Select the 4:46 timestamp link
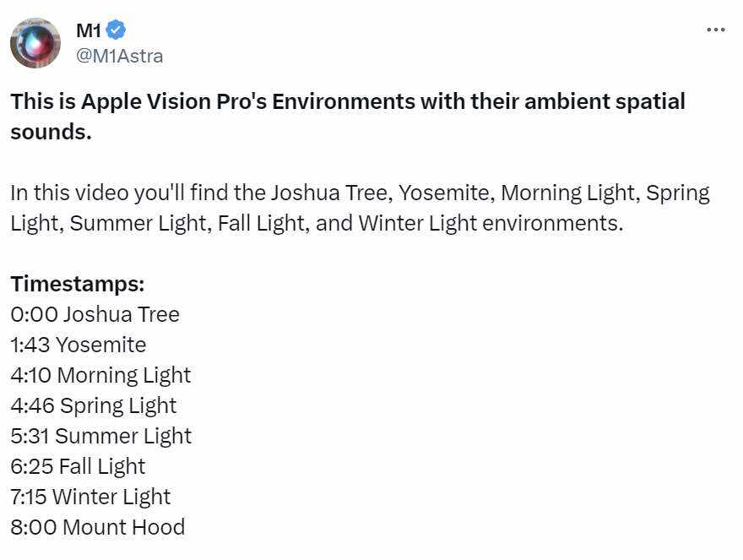Screen dimensions: 743x560 tap(32, 405)
